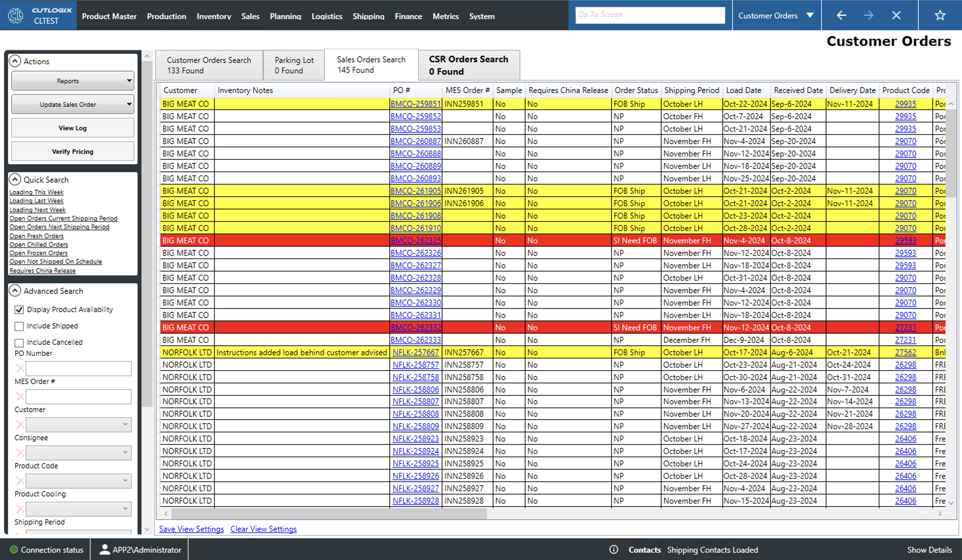Click the back arrow navigation icon
This screenshot has width=962, height=560.
(x=841, y=15)
